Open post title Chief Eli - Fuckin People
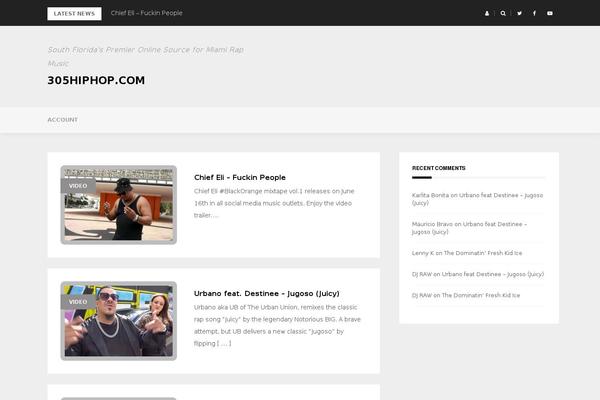The width and height of the screenshot is (600, 400). click(240, 177)
